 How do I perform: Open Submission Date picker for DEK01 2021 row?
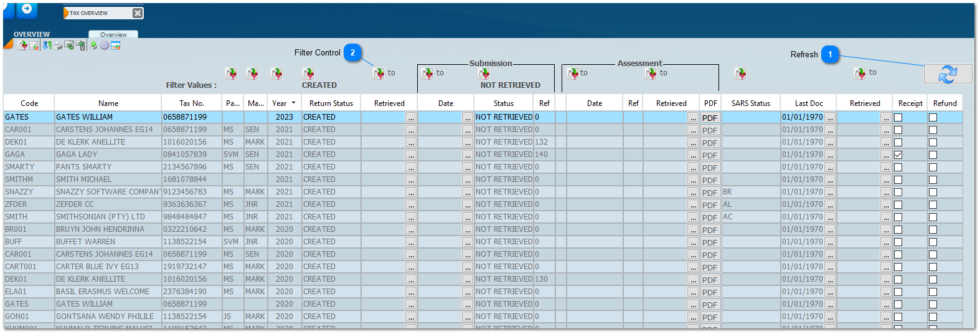click(467, 143)
